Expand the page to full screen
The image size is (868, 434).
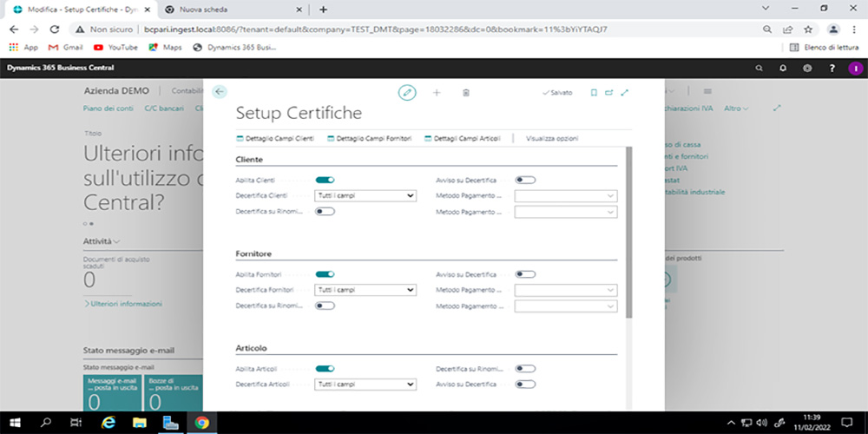click(x=624, y=92)
